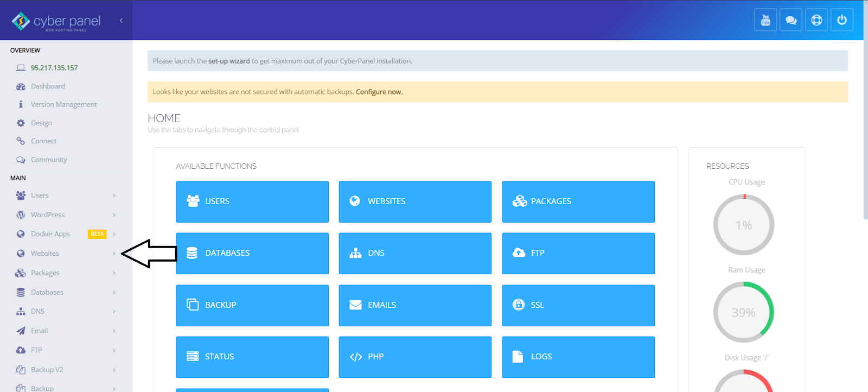This screenshot has width=868, height=392.
Task: Open the WEBSITES function tile
Action: click(415, 201)
